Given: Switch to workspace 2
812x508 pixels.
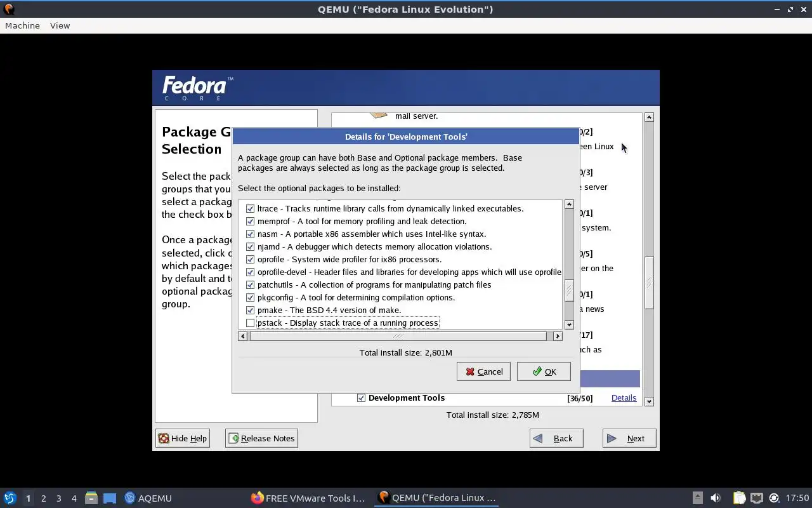Looking at the screenshot, I should tap(43, 498).
